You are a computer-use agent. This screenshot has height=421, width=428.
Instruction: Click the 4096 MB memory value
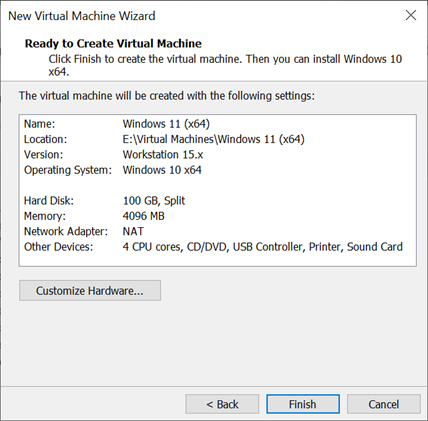pyautogui.click(x=143, y=216)
